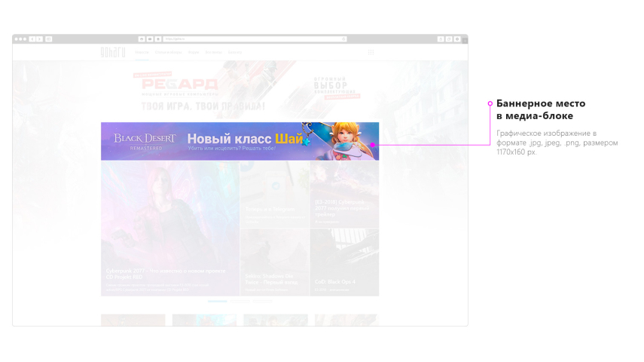Open the CoD: Black Ops 4 tile
The width and height of the screenshot is (644, 362).
click(344, 262)
